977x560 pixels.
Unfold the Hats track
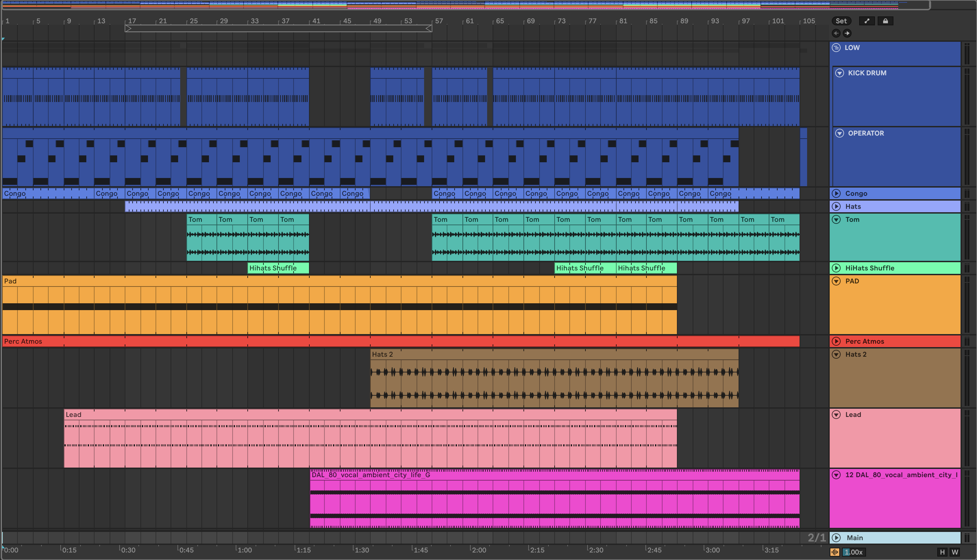click(x=836, y=206)
